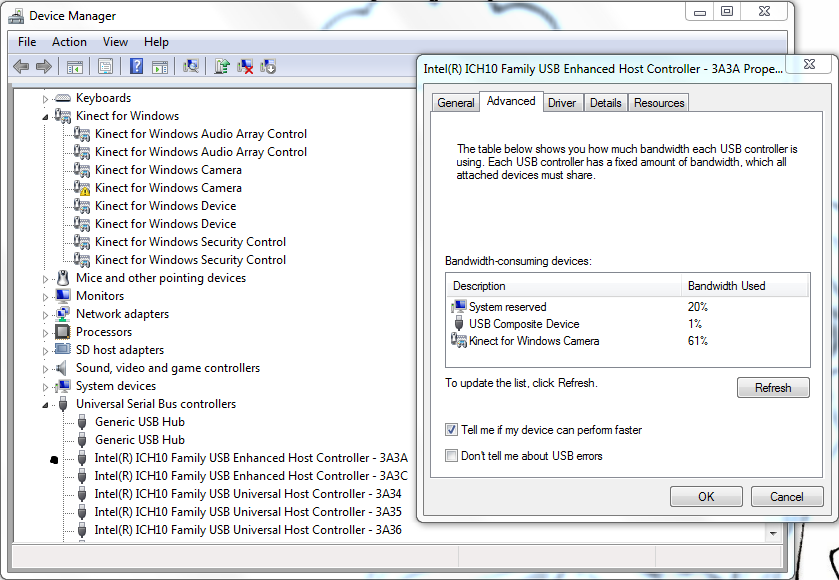Viewport: 839px width, 580px height.
Task: Click the Mice and other pointing devices icon
Action: pos(63,278)
